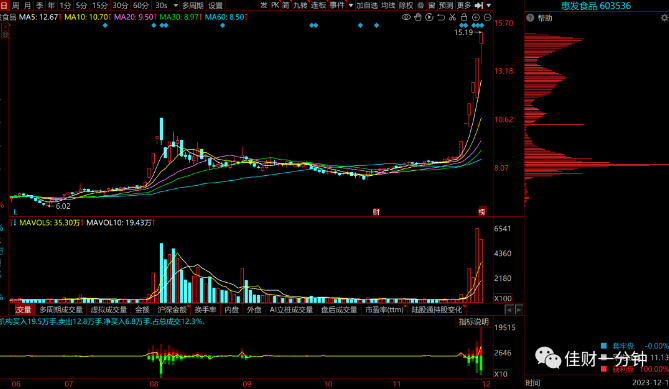The image size is (669, 389).
Task: Click the 加自选 button
Action: coord(367,6)
